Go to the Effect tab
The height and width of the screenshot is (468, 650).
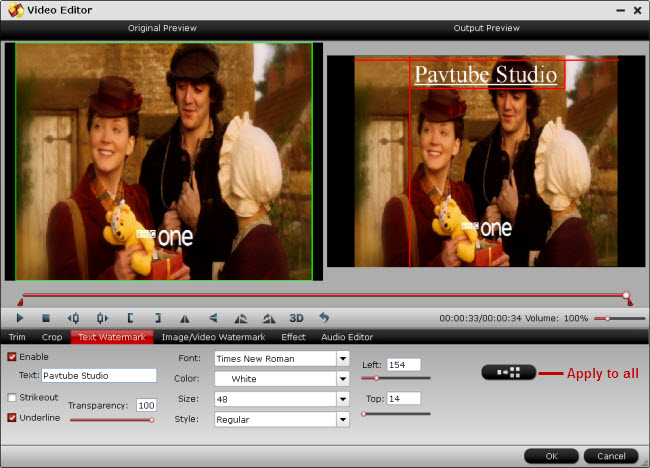pos(293,337)
